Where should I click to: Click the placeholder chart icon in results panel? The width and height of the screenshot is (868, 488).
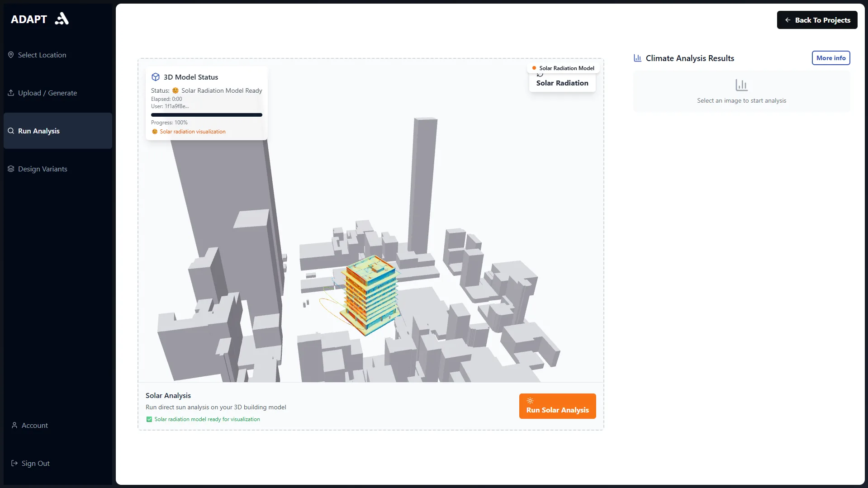pyautogui.click(x=741, y=85)
